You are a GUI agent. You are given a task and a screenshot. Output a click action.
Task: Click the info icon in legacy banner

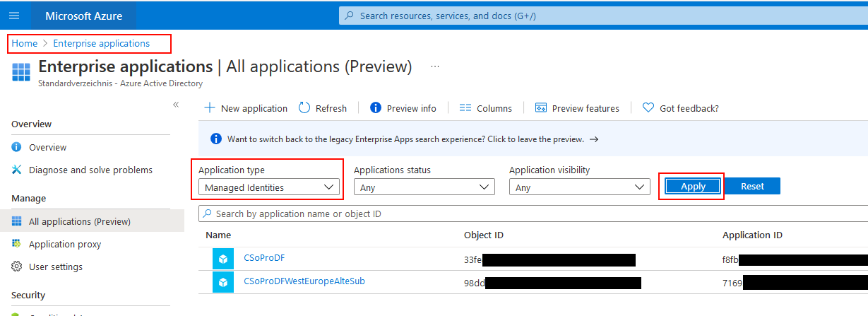[x=215, y=139]
